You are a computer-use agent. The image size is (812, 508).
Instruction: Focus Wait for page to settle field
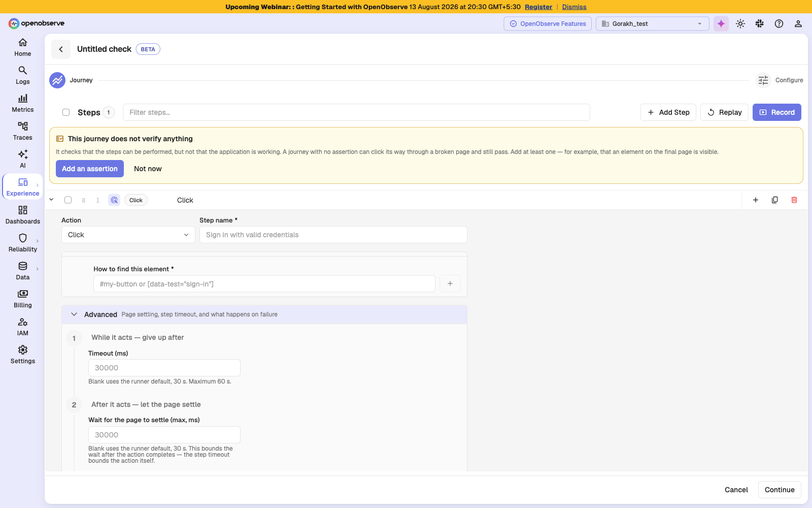pos(164,435)
